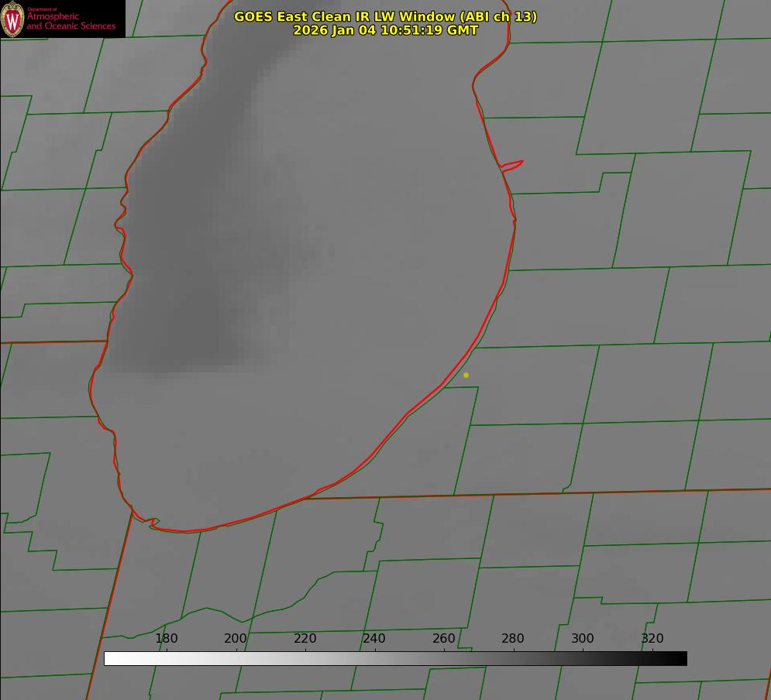Click the 'Atmospheric and Oceanic Sciences' text

tap(71, 21)
